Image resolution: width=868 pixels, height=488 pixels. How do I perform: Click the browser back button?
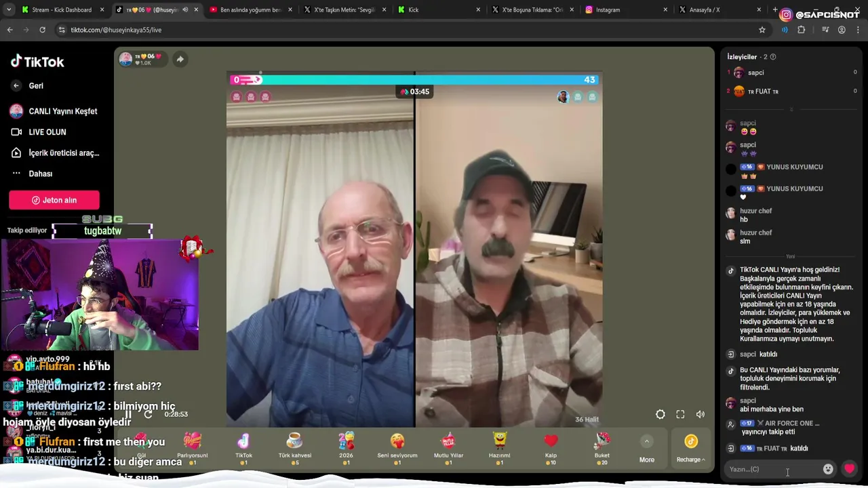(x=9, y=30)
